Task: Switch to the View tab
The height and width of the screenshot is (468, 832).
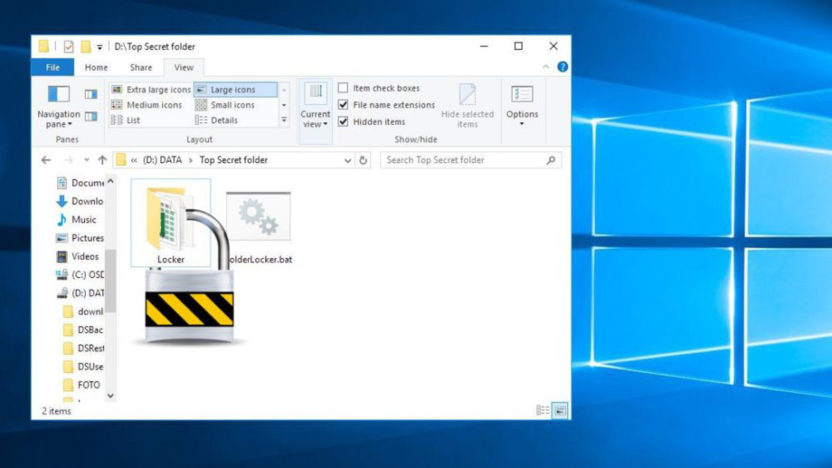Action: (184, 67)
